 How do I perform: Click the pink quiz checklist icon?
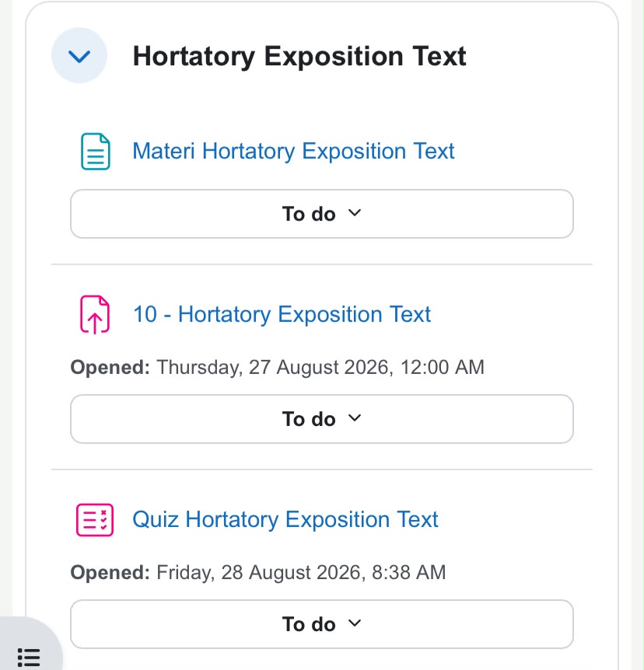tap(95, 520)
